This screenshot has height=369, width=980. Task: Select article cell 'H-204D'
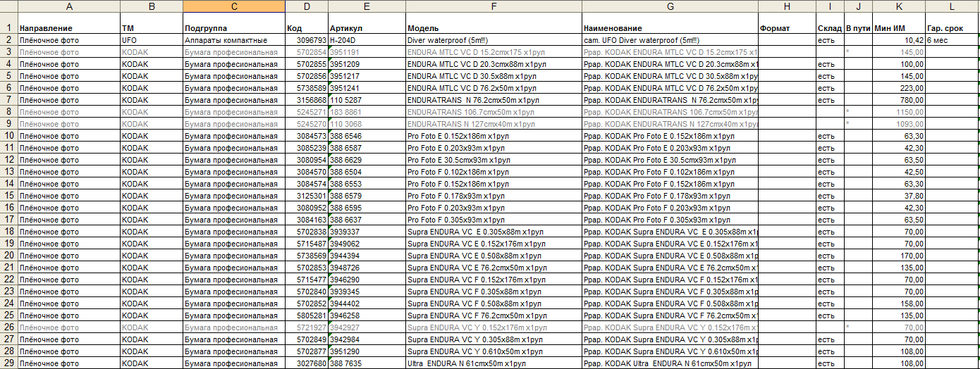click(367, 40)
